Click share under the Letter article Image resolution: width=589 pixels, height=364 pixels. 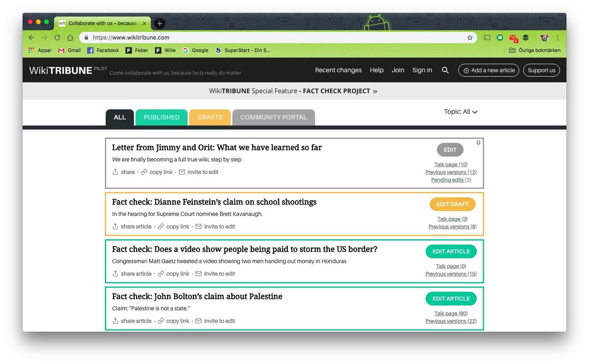click(123, 172)
